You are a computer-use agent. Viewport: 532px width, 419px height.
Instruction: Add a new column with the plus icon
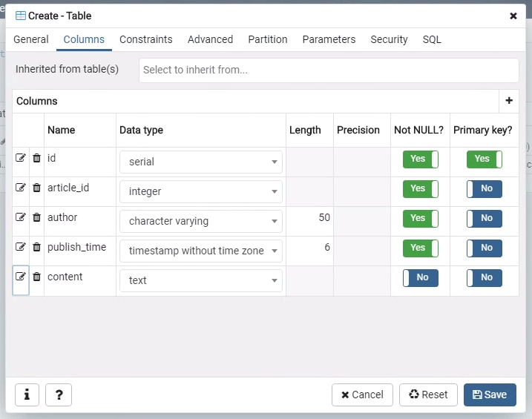pos(509,101)
